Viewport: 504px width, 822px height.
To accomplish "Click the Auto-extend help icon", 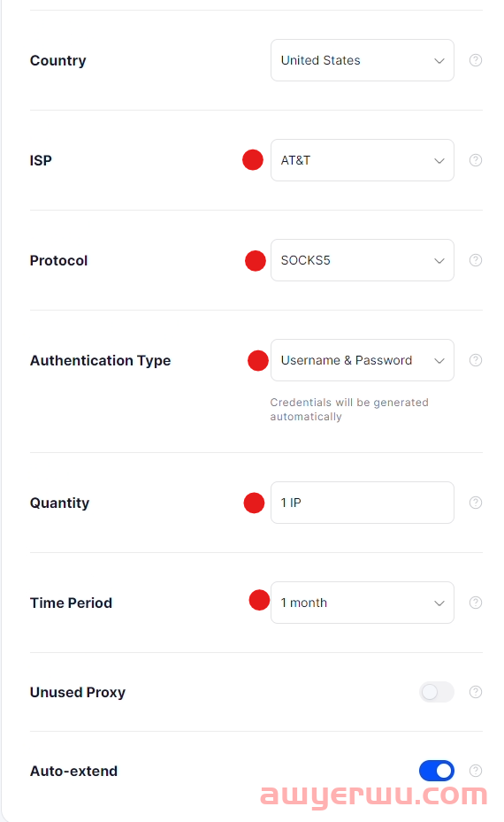I will 475,771.
